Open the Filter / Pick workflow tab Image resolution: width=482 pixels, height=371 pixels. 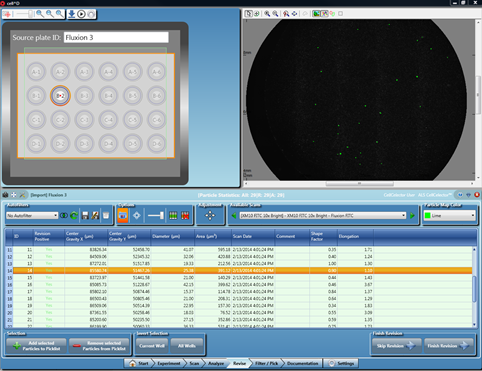[266, 363]
